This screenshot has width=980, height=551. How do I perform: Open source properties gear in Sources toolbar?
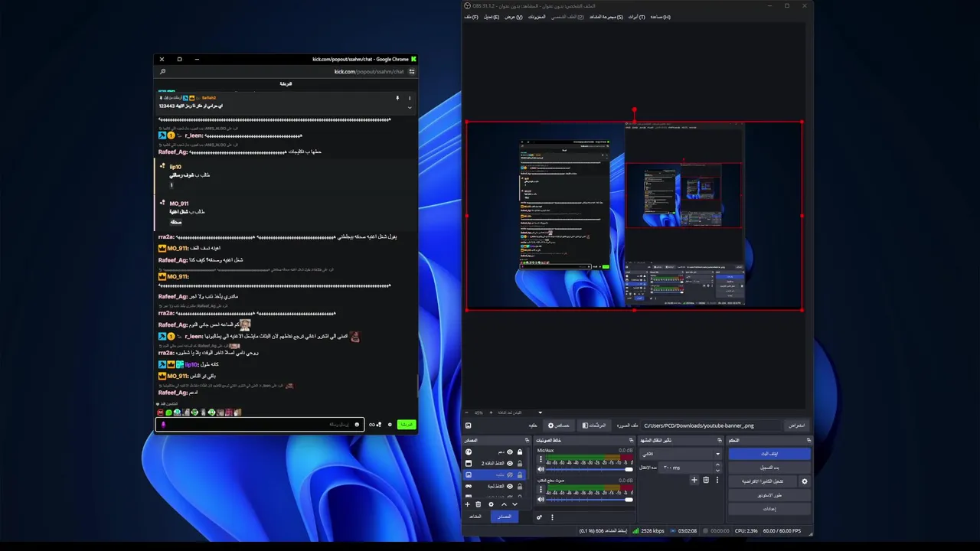click(491, 504)
